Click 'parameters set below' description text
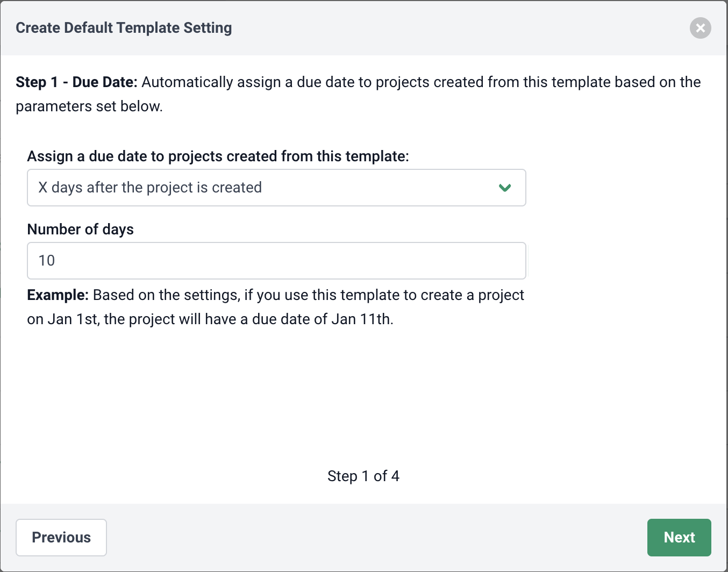Viewport: 728px width, 572px height. point(89,106)
